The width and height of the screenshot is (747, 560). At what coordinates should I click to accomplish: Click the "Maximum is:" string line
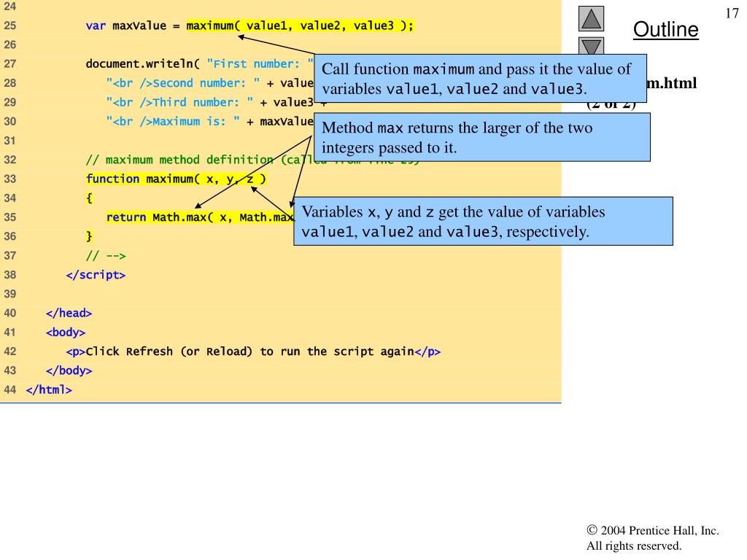tap(209, 121)
